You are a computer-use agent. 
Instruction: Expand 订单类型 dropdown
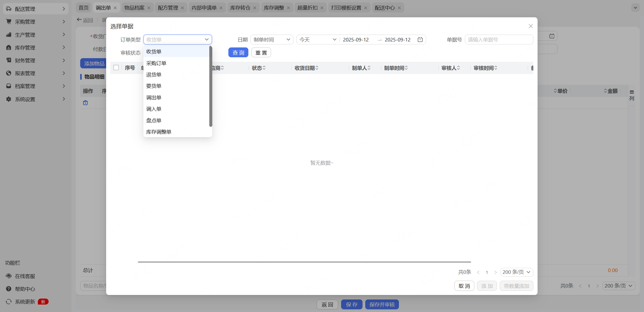pos(178,39)
